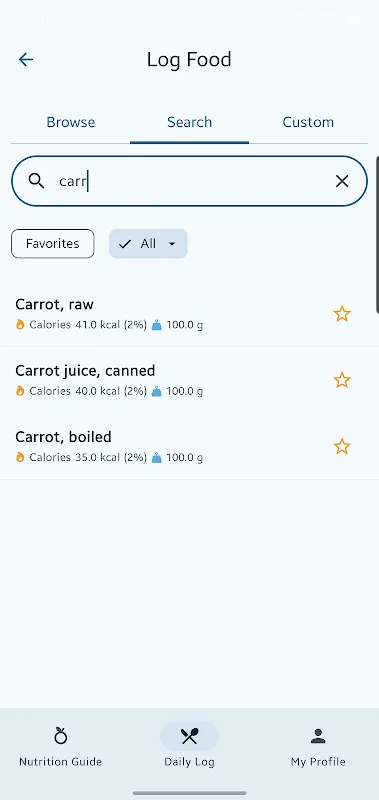
Task: Select the Search tab
Action: click(x=189, y=122)
